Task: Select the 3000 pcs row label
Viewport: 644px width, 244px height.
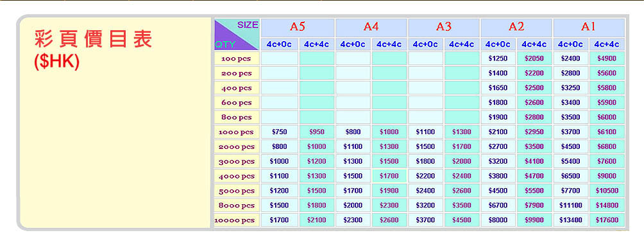Action: pos(236,161)
